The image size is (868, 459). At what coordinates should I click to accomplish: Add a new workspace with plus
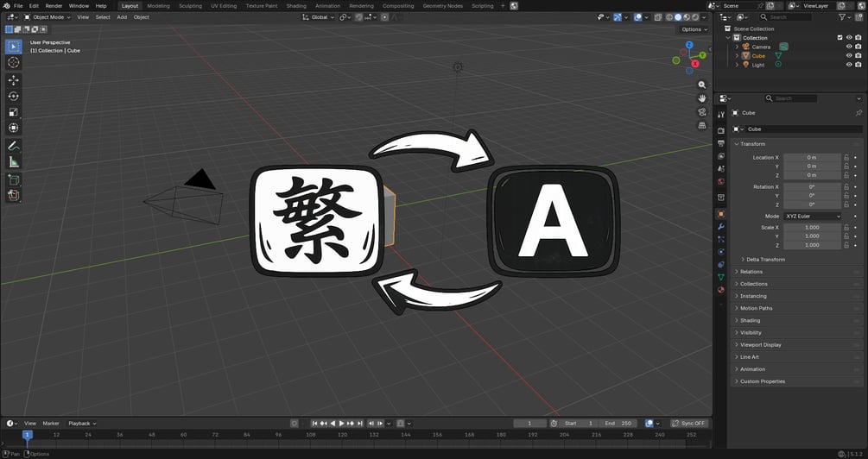click(503, 5)
